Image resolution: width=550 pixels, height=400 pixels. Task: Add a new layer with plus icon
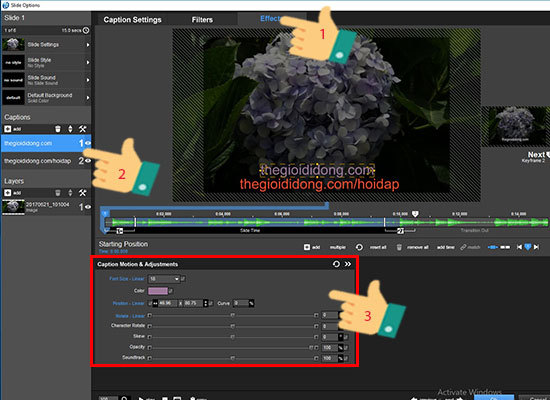(x=8, y=193)
